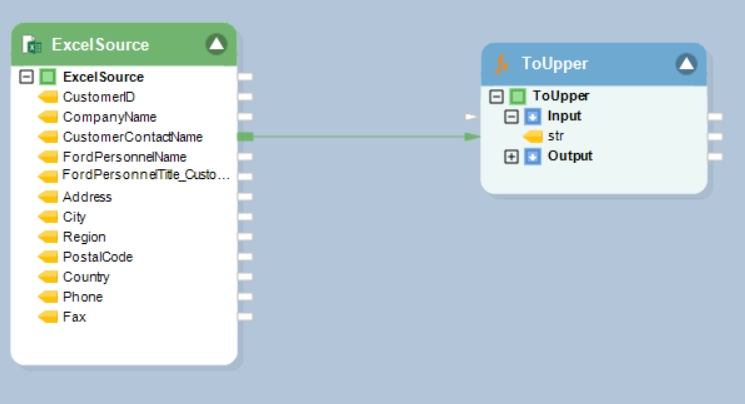Click the output port of CustomerID
745x404 pixels.
click(245, 96)
